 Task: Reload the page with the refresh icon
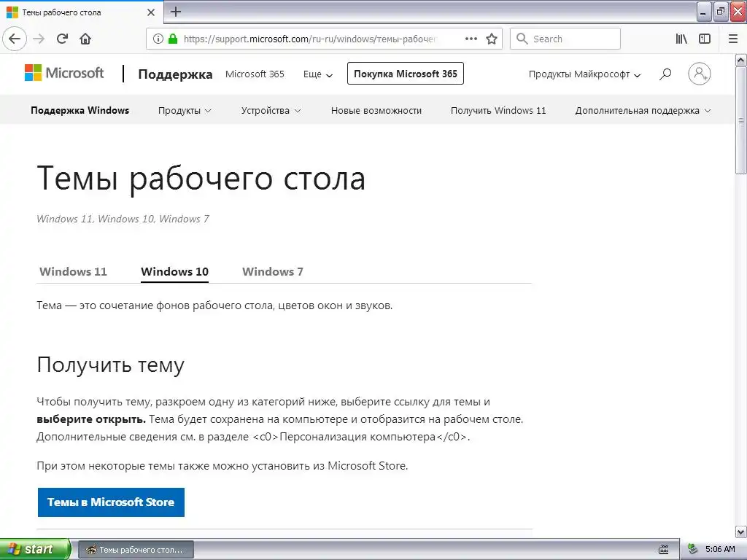pyautogui.click(x=63, y=39)
